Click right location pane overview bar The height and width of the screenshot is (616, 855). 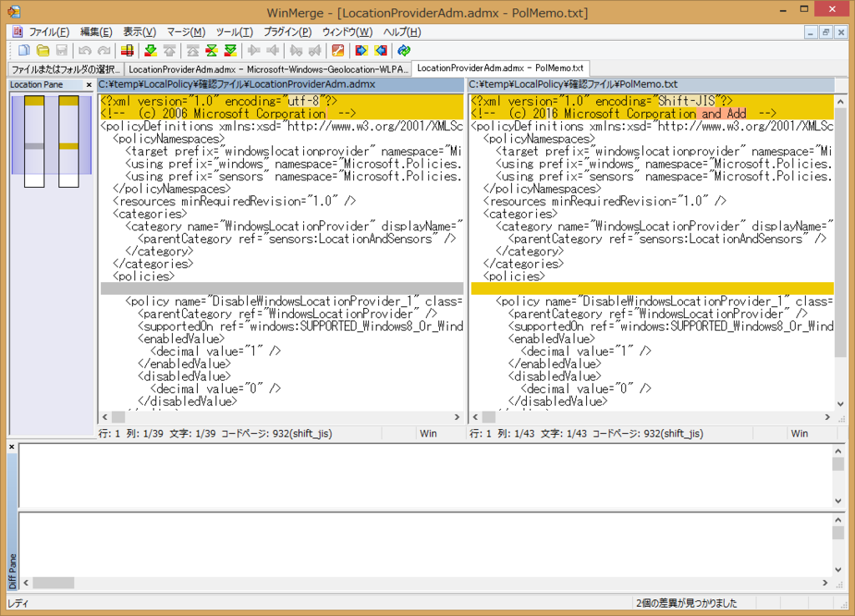point(68,141)
